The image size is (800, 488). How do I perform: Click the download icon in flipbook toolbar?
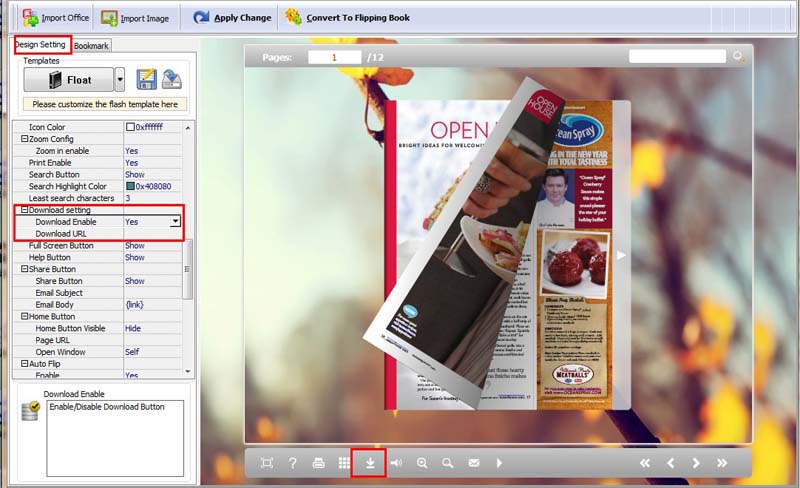(370, 463)
